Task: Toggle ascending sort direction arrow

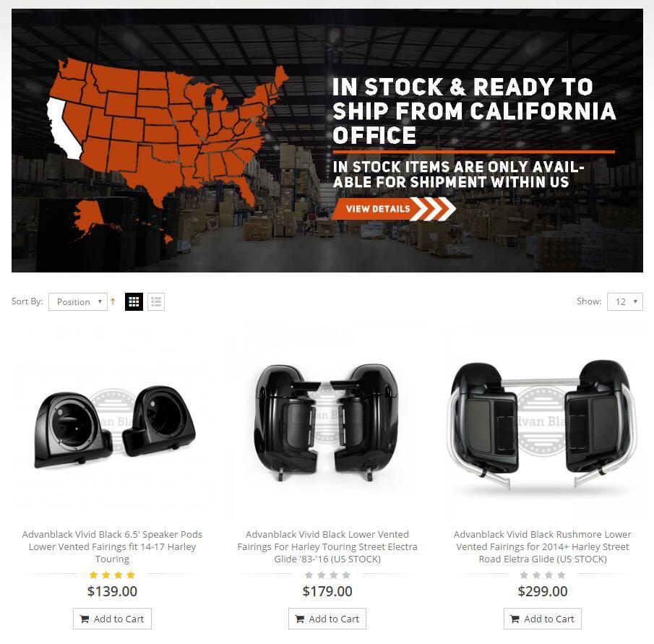Action: point(113,301)
